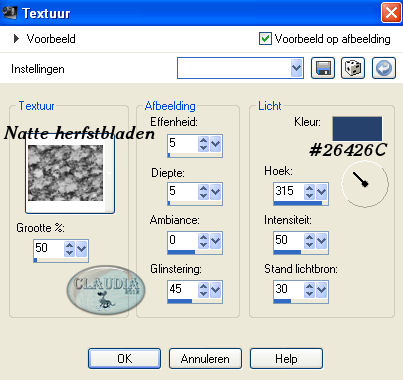Click the Ambiance value field showing 0
The image size is (403, 380).
point(183,240)
